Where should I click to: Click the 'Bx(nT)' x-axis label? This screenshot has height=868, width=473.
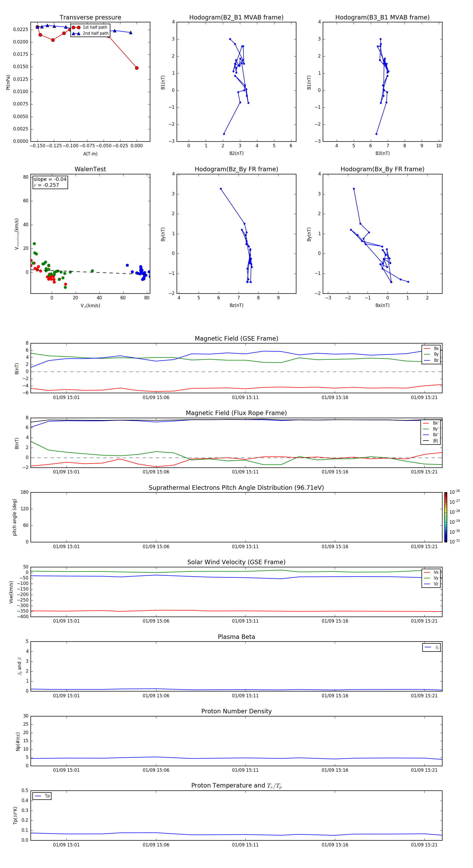click(x=382, y=305)
